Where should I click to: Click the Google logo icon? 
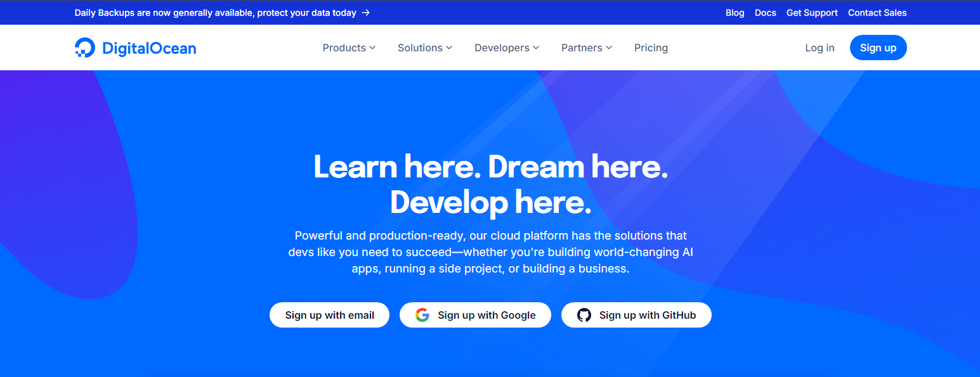422,315
